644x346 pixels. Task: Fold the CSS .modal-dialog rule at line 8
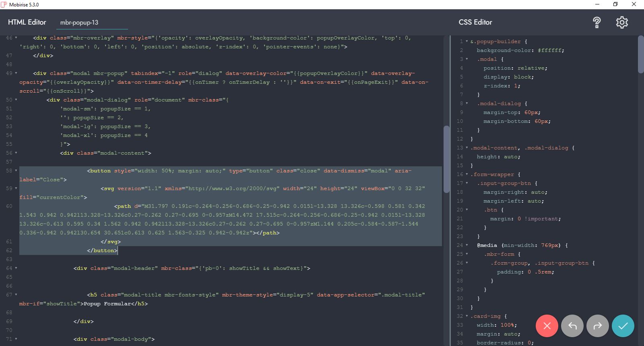click(x=467, y=104)
